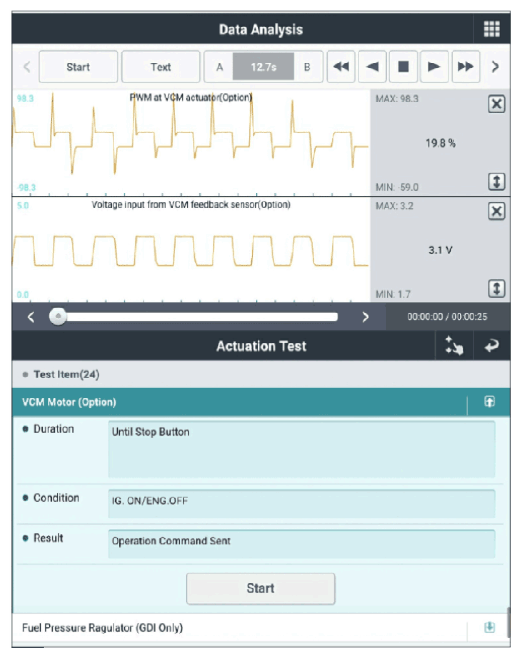Stop the data playback
This screenshot has width=520, height=657.
[x=403, y=67]
